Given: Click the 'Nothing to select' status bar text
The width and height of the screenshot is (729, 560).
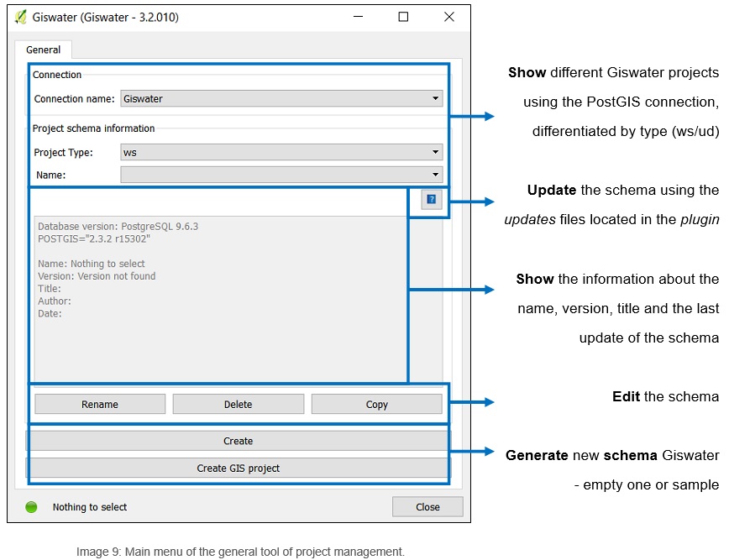Looking at the screenshot, I should 90,507.
